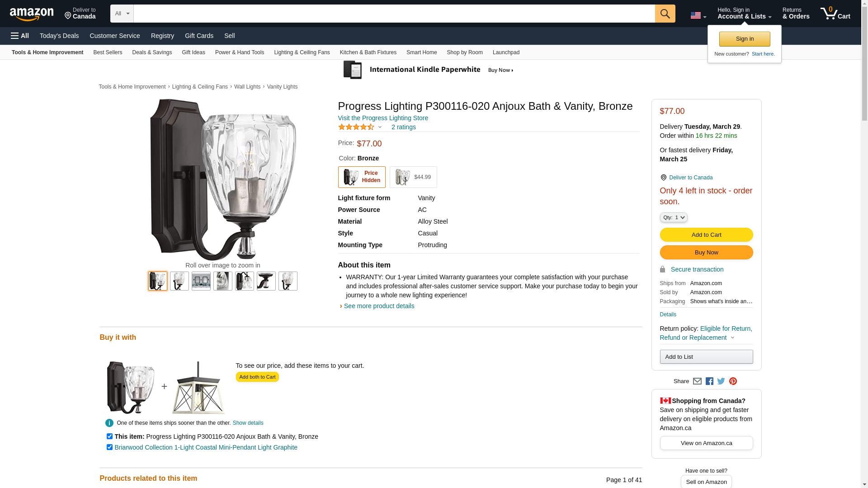Share product on Pinterest icon

[x=733, y=381]
